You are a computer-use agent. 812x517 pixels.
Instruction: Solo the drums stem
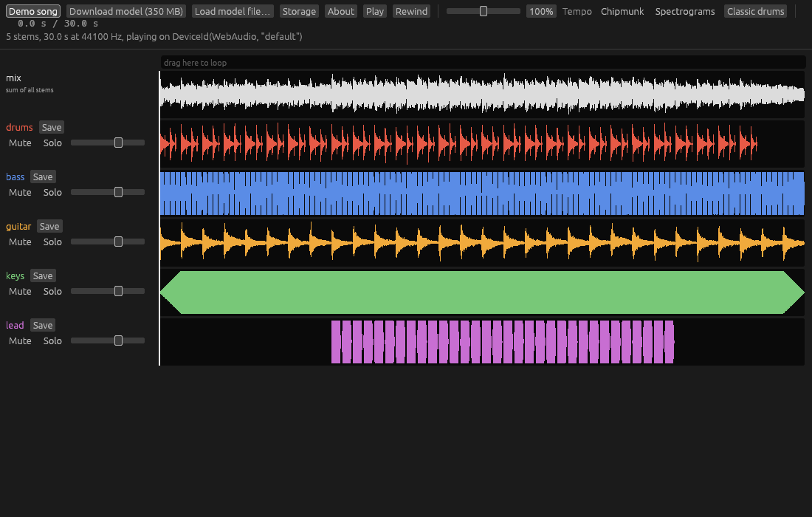coord(52,143)
